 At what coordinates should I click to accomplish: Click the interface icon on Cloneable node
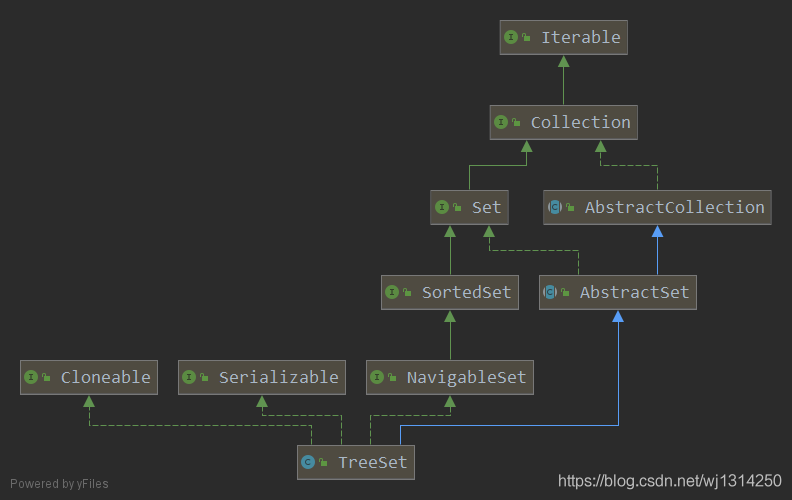coord(31,377)
